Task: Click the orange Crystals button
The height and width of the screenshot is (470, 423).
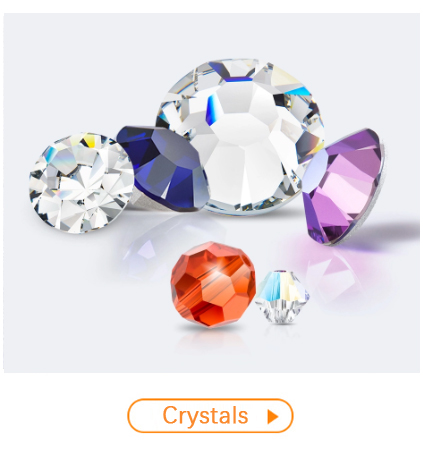Action: click(210, 415)
